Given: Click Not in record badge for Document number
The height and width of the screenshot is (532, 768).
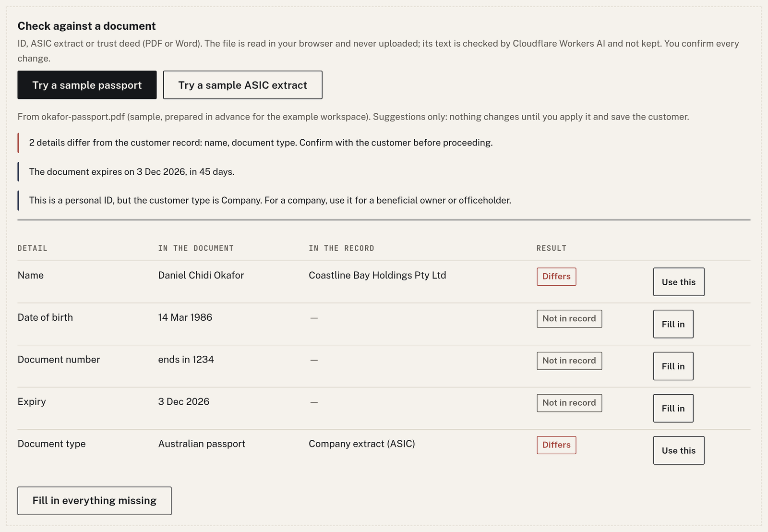Looking at the screenshot, I should 569,361.
